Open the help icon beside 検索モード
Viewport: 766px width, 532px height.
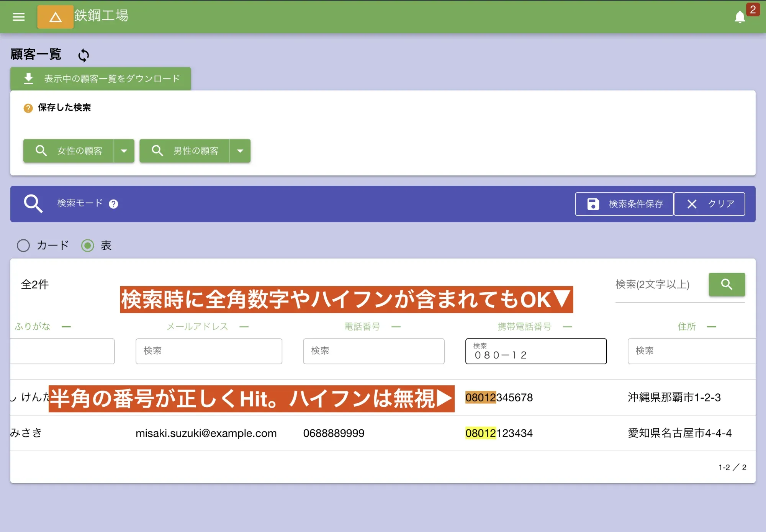click(x=113, y=204)
